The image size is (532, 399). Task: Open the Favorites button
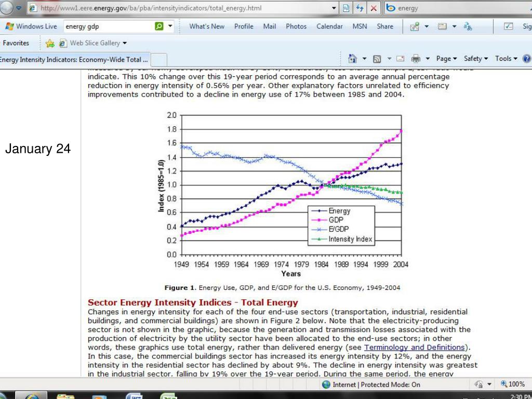click(x=16, y=43)
